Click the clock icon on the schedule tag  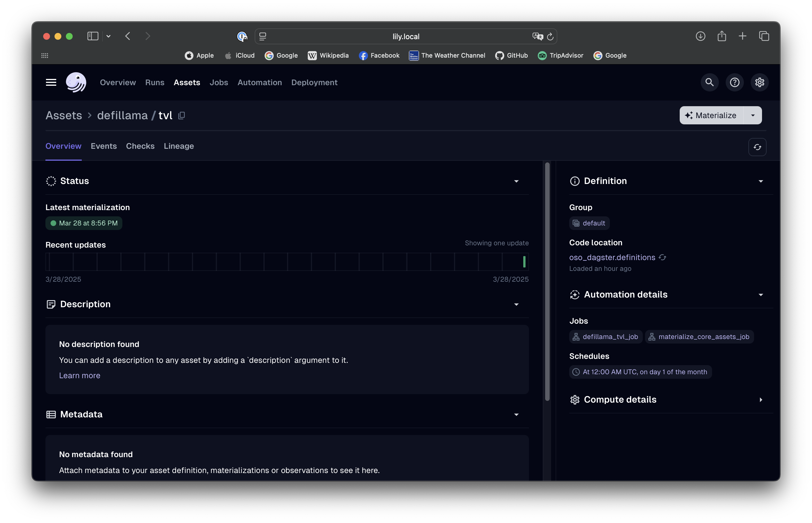coord(576,372)
